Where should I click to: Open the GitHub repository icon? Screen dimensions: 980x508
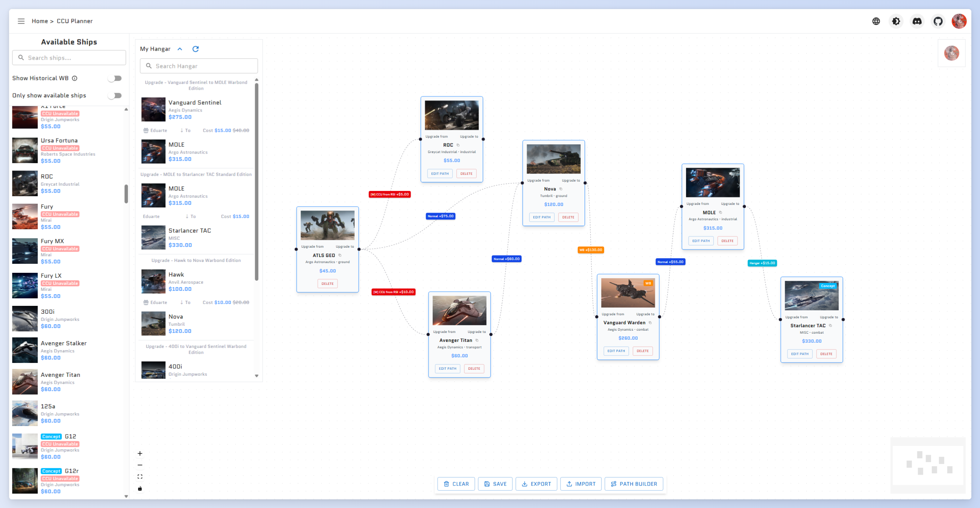[938, 21]
